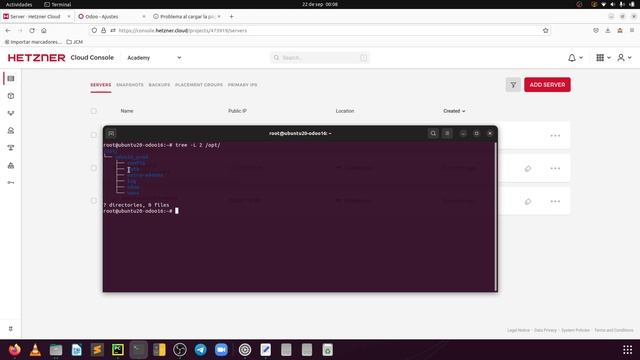The width and height of the screenshot is (640, 360).
Task: Click the rescue icon on the second server row
Action: coord(528,169)
